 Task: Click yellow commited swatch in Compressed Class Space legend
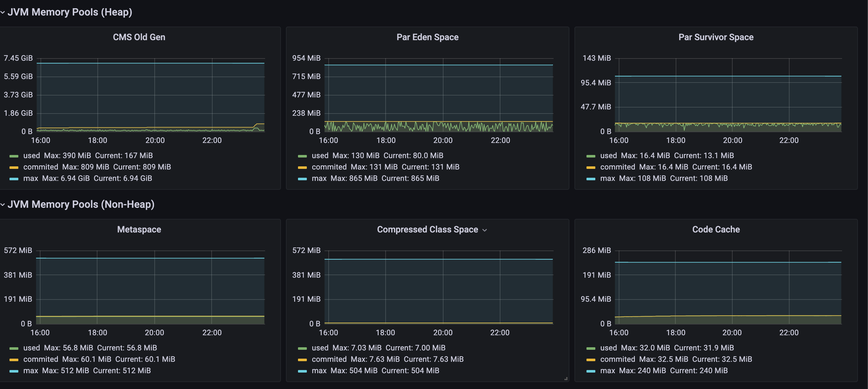coord(302,360)
